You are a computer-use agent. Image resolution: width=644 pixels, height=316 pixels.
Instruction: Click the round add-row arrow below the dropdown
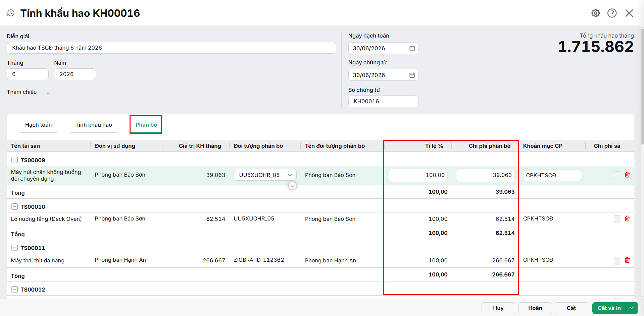292,186
